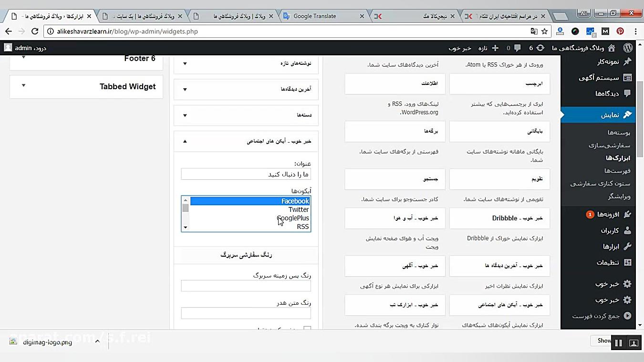Open the WordPress logo menu in admin bar
The height and width of the screenshot is (362, 644).
[x=628, y=48]
